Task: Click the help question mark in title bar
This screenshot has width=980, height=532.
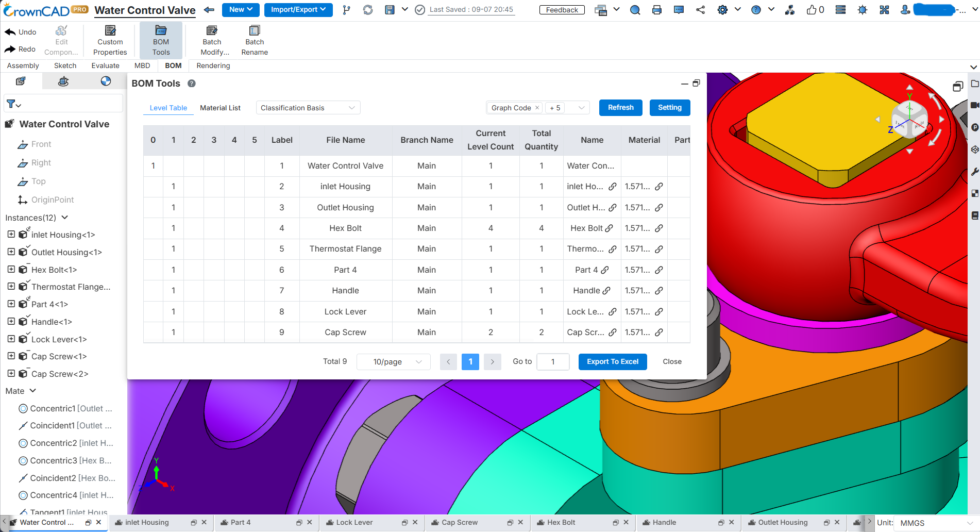Action: [756, 10]
